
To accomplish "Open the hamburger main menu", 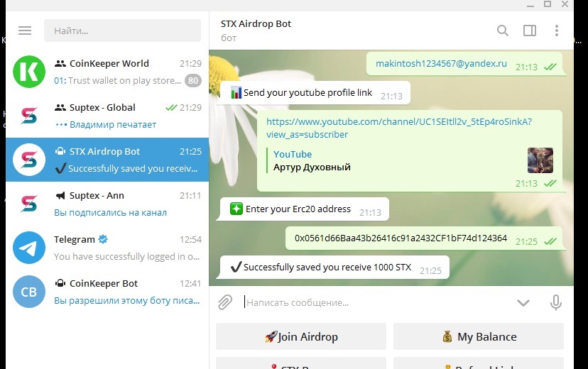I will [25, 31].
